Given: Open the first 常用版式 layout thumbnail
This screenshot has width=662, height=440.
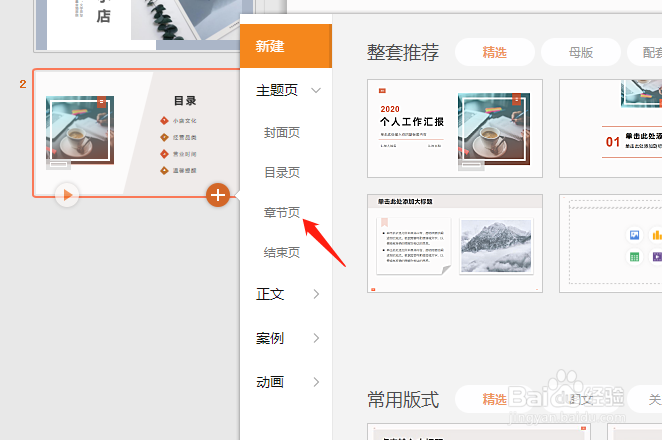Looking at the screenshot, I should pyautogui.click(x=479, y=432).
